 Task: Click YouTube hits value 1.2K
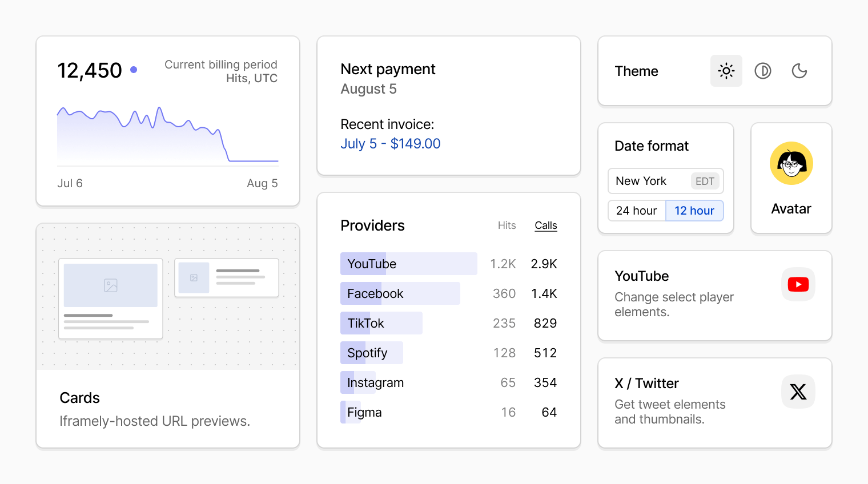click(503, 264)
